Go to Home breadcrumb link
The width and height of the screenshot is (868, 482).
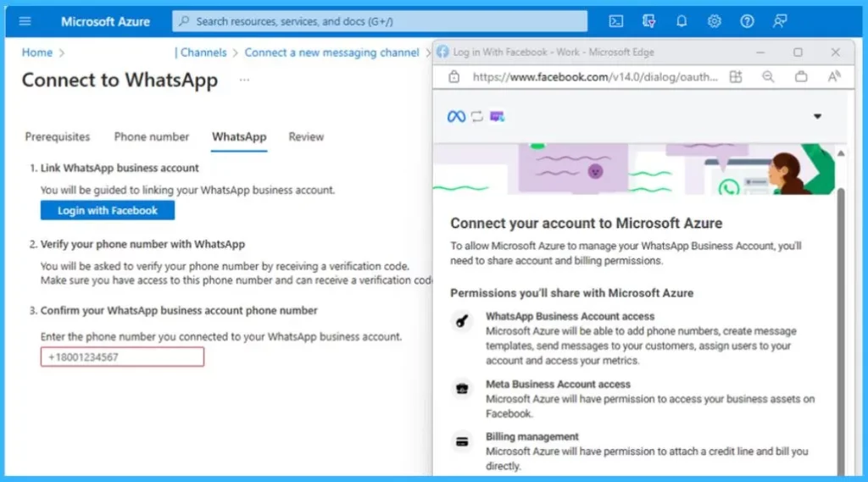click(x=37, y=53)
